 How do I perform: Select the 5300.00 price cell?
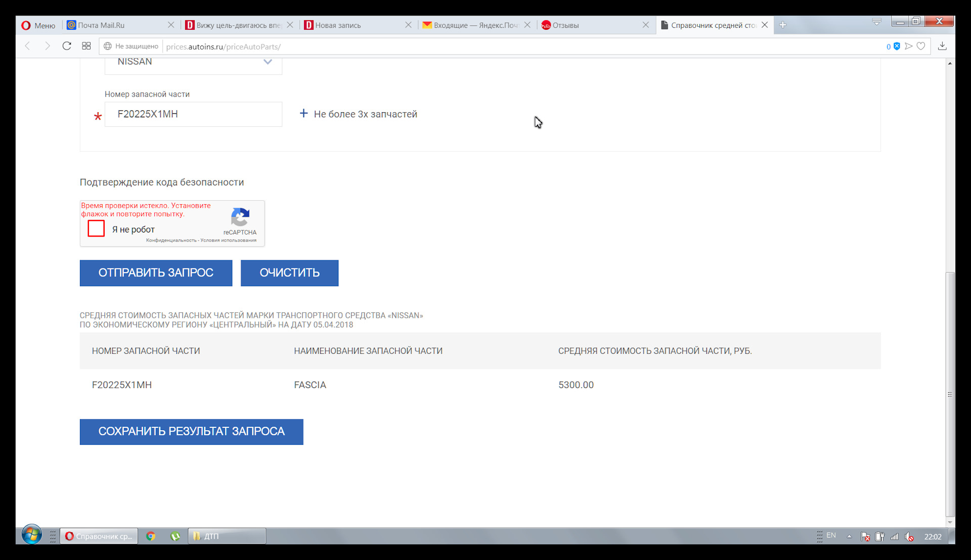point(576,385)
